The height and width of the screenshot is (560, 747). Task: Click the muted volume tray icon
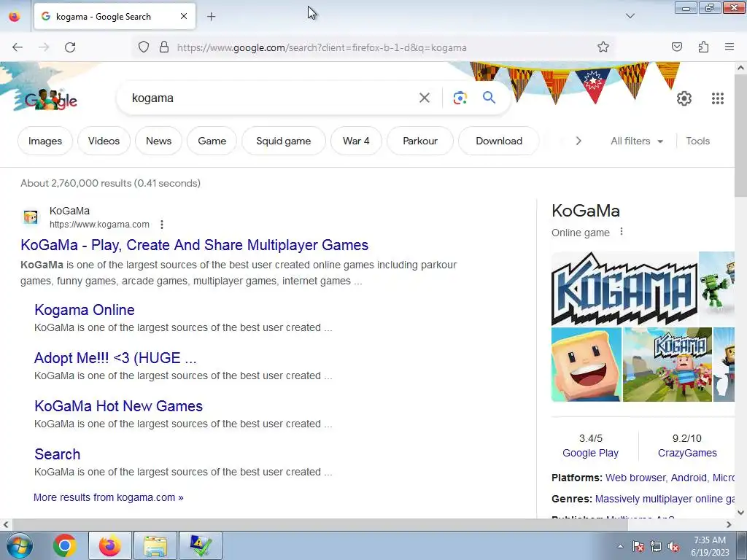click(673, 547)
